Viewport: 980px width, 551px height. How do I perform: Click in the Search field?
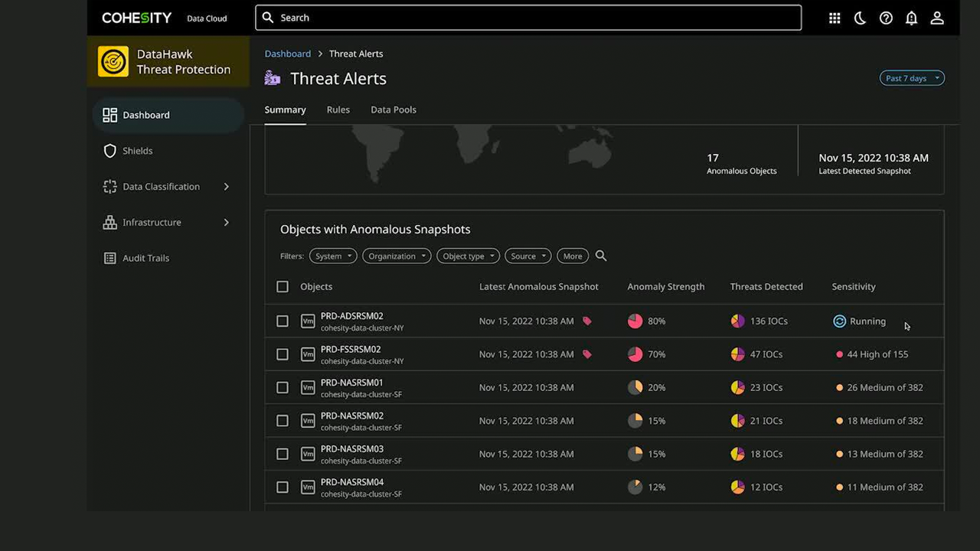coord(528,18)
